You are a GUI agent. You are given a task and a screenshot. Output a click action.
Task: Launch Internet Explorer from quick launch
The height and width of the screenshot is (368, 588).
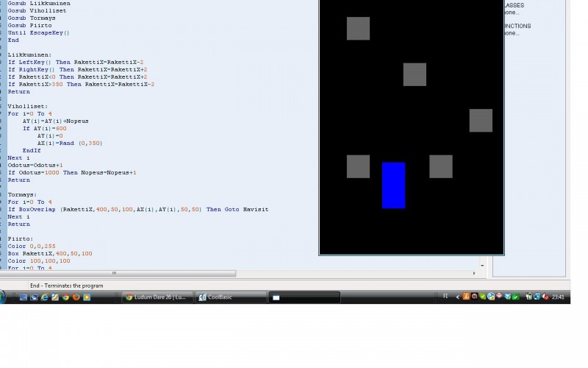(44, 297)
